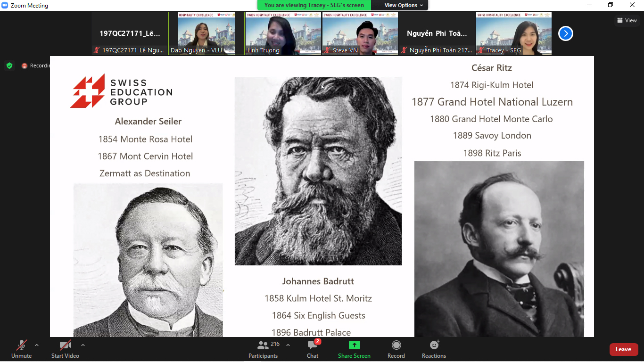Click '1864 Six English Guests' text
Viewport: 644px width, 362px height.
[318, 315]
